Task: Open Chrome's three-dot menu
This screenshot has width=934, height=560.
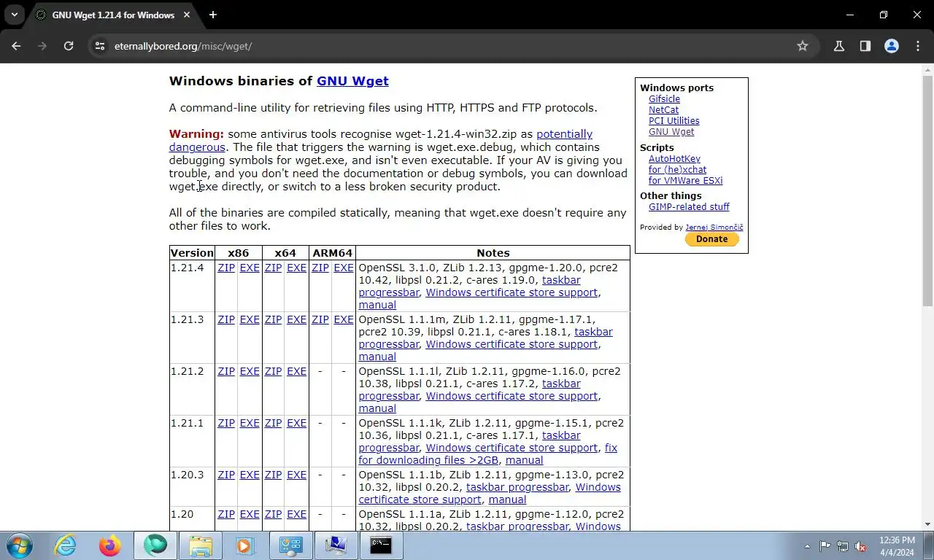Action: coord(918,46)
